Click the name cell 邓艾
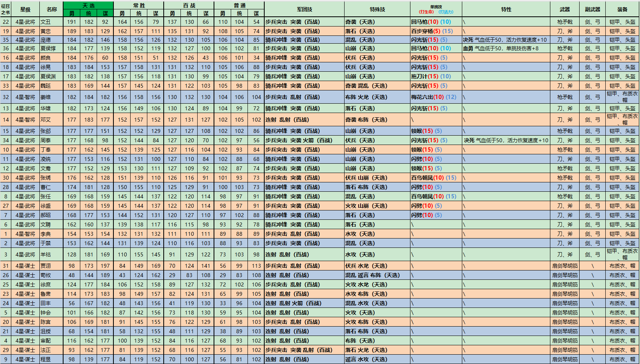 pos(51,120)
